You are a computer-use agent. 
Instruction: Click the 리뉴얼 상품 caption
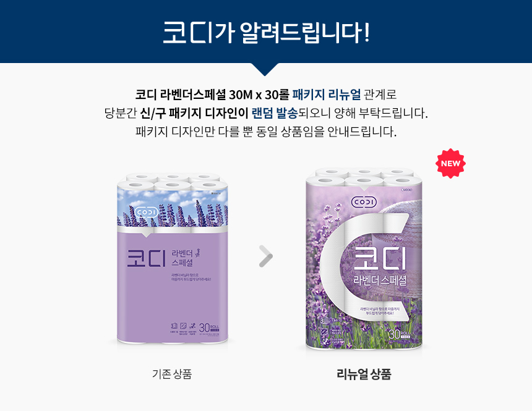click(364, 374)
